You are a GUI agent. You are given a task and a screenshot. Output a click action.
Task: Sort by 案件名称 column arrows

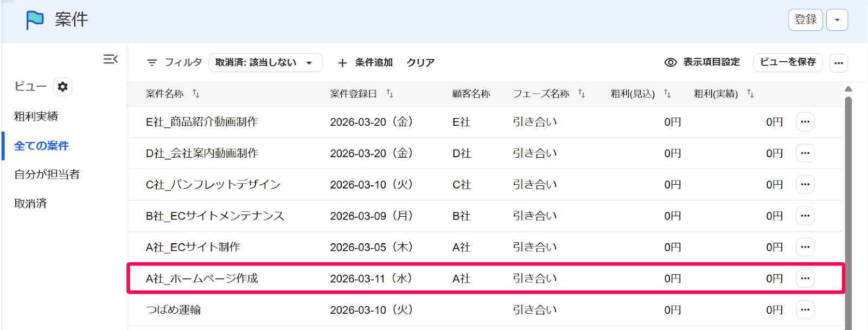tap(196, 94)
